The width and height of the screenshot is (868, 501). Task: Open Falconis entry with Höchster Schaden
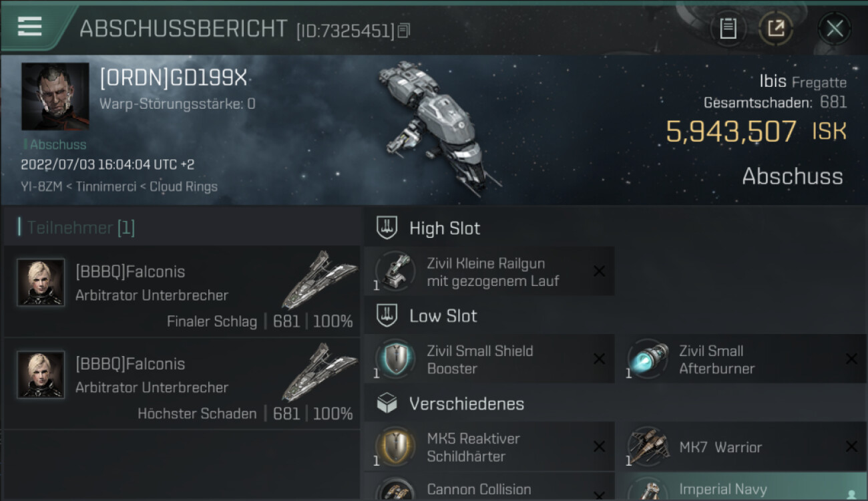182,384
